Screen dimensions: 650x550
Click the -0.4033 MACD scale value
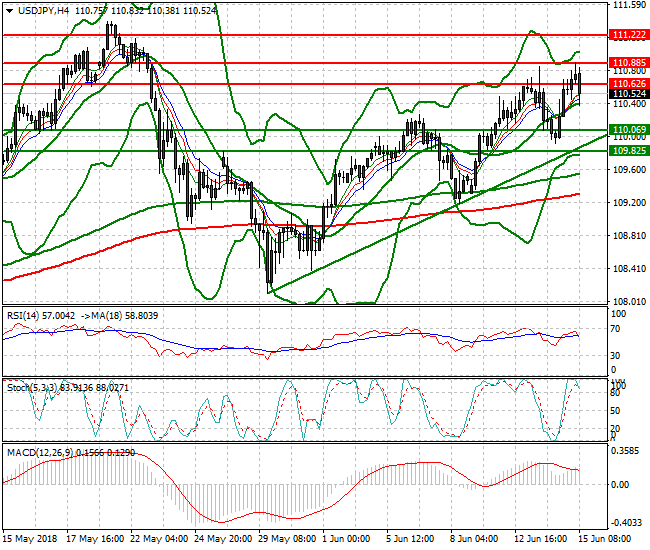(626, 523)
